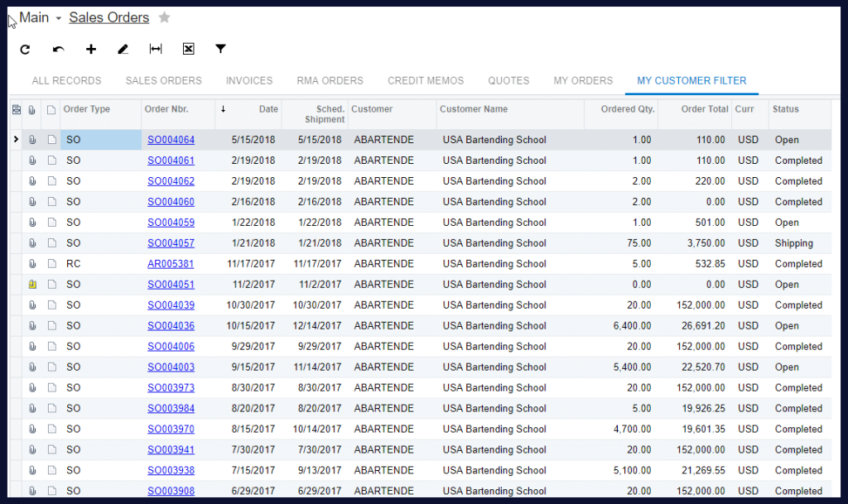Click the Export to Excel icon
The height and width of the screenshot is (504, 848).
(x=188, y=49)
